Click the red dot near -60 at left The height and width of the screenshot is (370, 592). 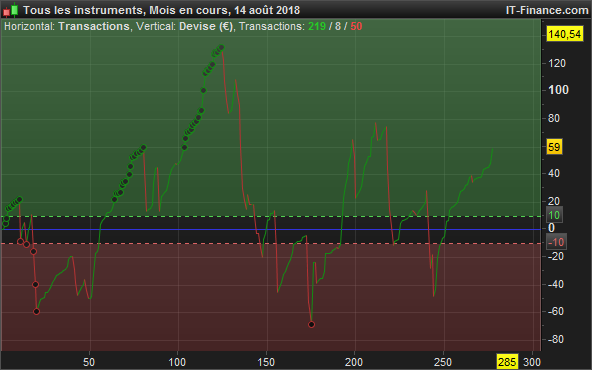pos(37,311)
